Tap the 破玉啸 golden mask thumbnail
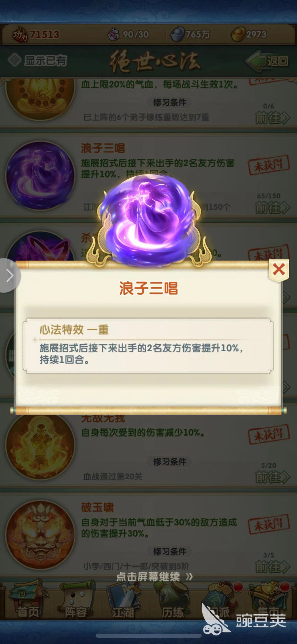297x644 pixels. click(40, 535)
